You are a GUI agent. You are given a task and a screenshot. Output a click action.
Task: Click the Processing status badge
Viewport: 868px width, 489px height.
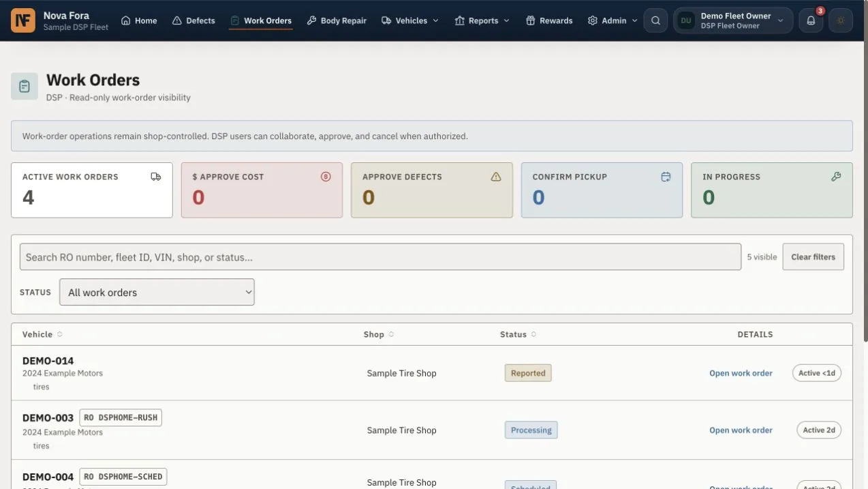(x=531, y=430)
